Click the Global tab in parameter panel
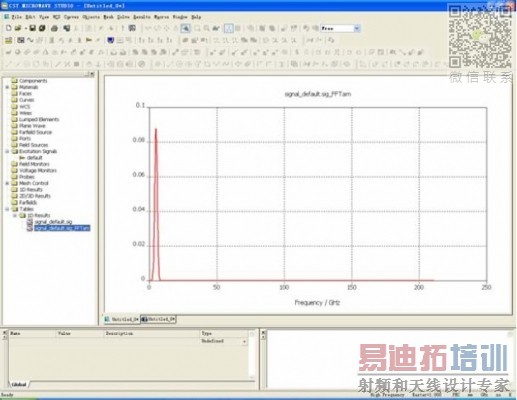 tap(19, 384)
